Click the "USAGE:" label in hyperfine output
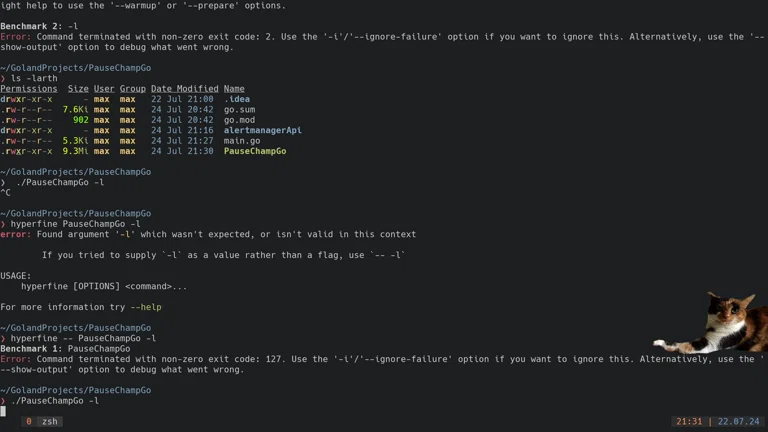Image resolution: width=768 pixels, height=432 pixels. coord(16,276)
